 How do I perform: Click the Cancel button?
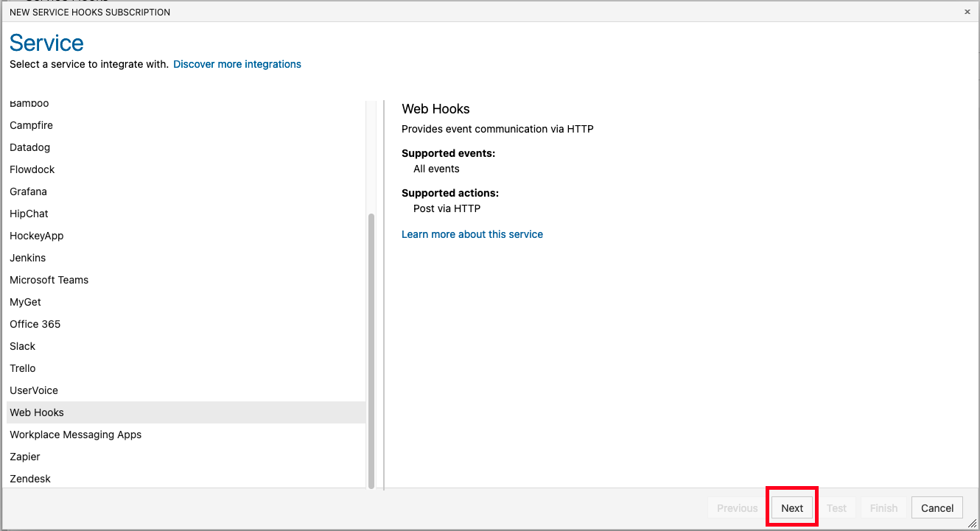pos(937,508)
